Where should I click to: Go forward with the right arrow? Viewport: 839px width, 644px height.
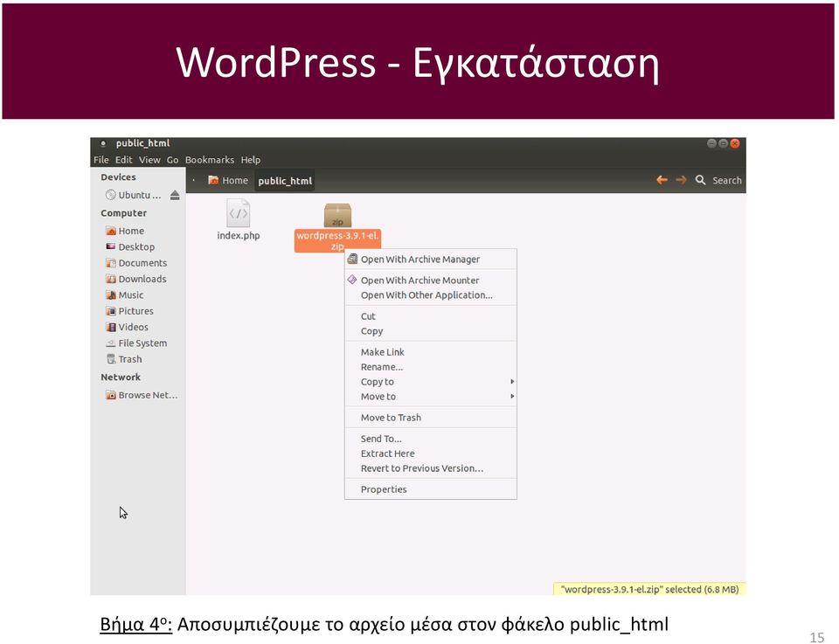click(x=681, y=180)
